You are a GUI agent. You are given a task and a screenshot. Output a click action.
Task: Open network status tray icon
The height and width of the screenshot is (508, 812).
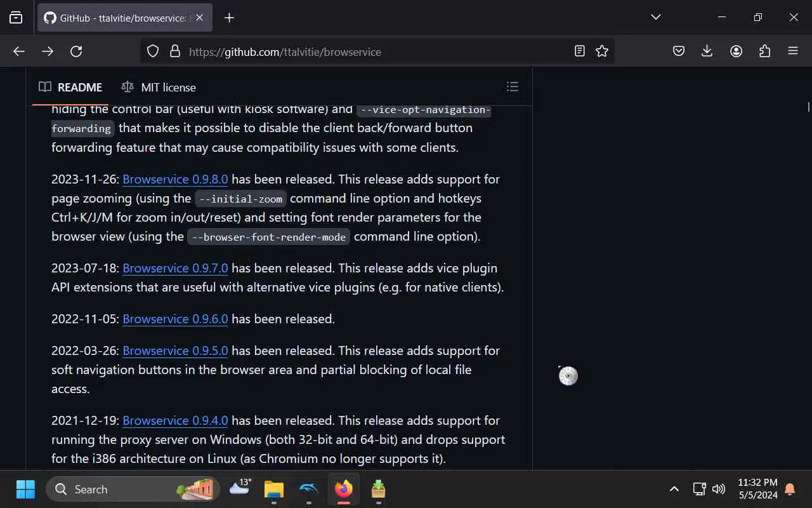(699, 489)
